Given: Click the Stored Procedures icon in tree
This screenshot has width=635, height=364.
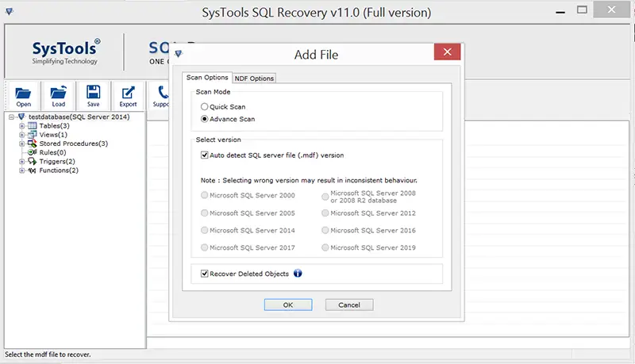Looking at the screenshot, I should coord(32,144).
